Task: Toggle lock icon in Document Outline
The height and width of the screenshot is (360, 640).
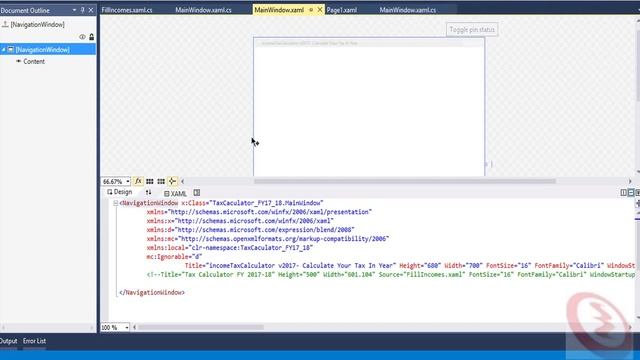Action: [91, 37]
